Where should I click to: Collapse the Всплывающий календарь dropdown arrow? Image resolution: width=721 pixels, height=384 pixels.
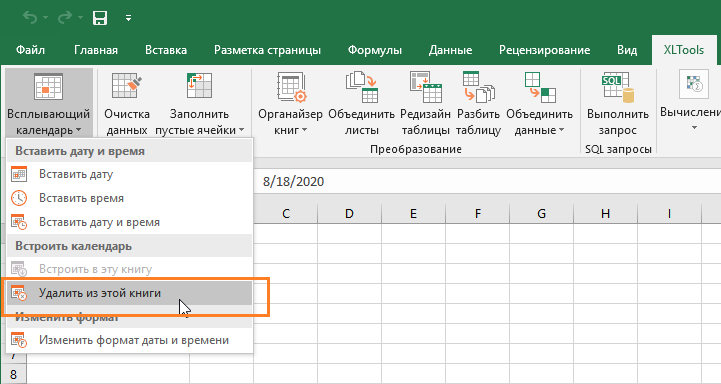[x=78, y=131]
